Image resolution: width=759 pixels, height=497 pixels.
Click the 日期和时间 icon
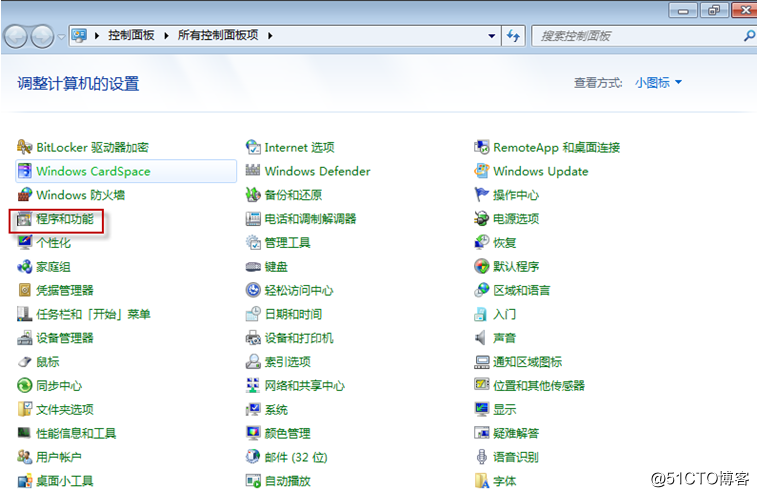coord(253,314)
